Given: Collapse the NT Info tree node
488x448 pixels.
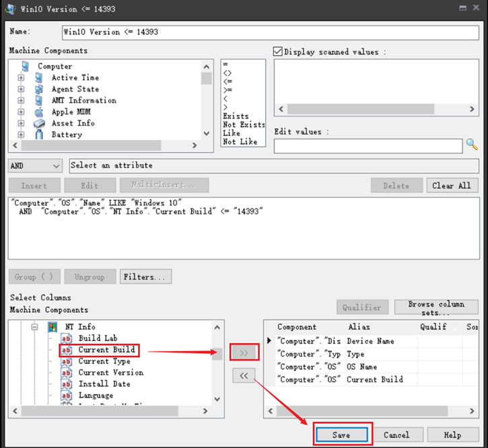Looking at the screenshot, I should [34, 327].
